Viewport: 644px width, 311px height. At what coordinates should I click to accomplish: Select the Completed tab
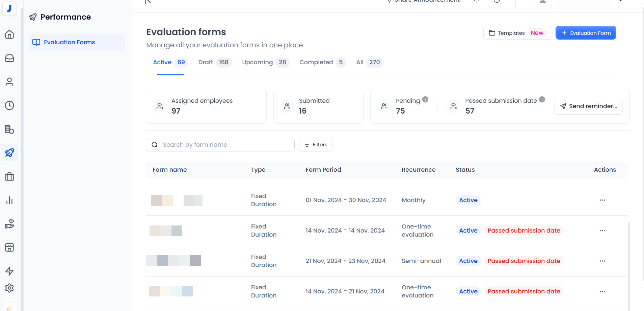click(322, 62)
